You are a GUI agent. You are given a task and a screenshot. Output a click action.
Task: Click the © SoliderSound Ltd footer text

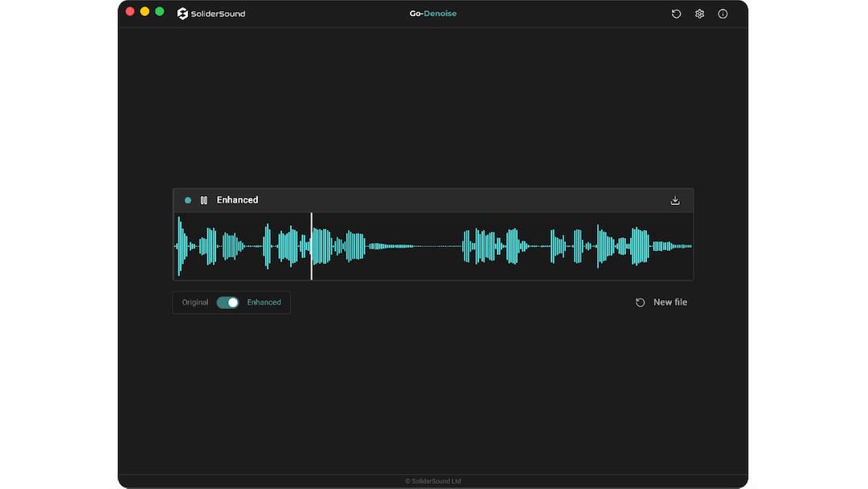[x=433, y=481]
